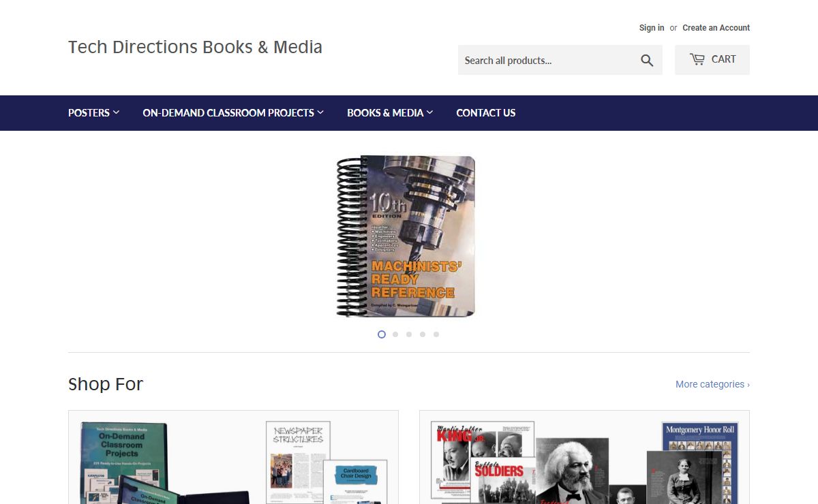Switch to the third carousel slide dot
818x504 pixels.
409,334
